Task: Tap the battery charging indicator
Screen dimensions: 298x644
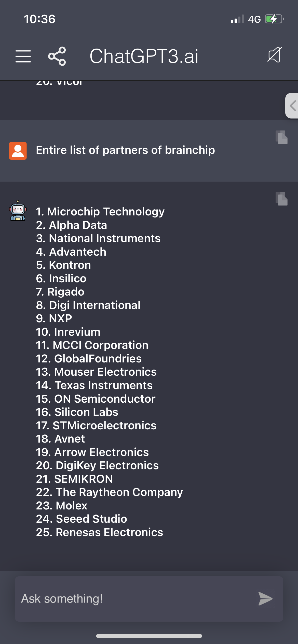Action: pyautogui.click(x=274, y=19)
